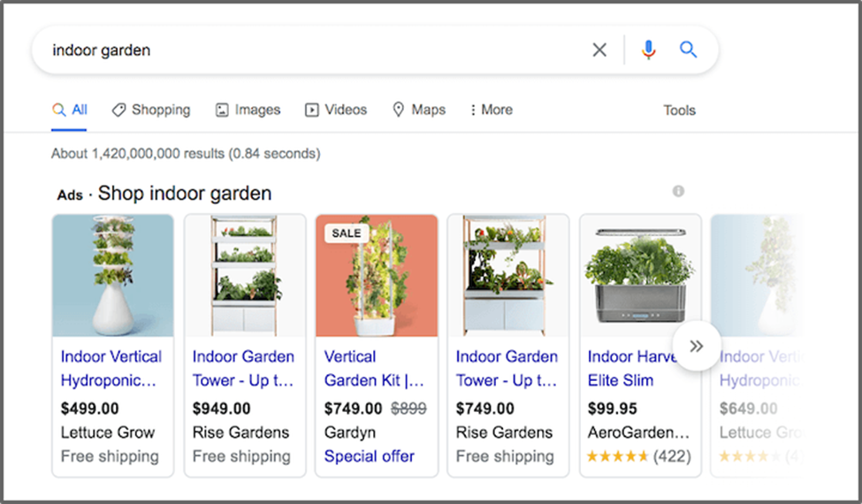Clear the search box with the X icon

click(599, 50)
